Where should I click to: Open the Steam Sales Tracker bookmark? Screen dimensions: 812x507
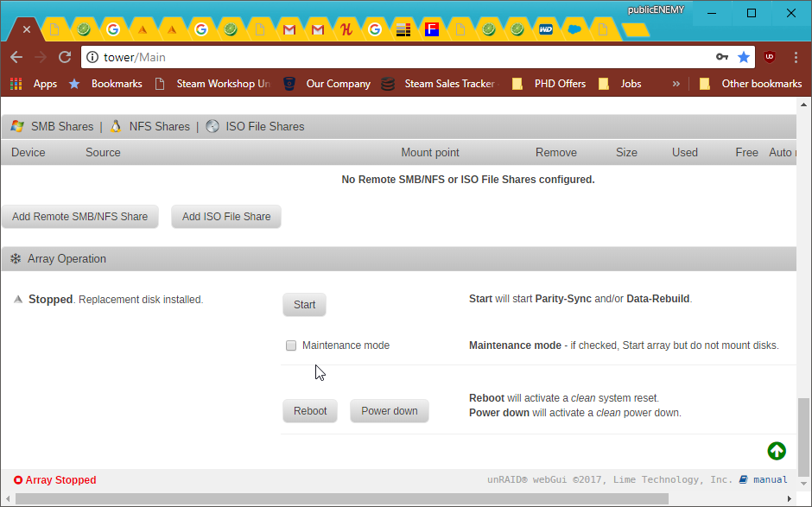point(441,84)
